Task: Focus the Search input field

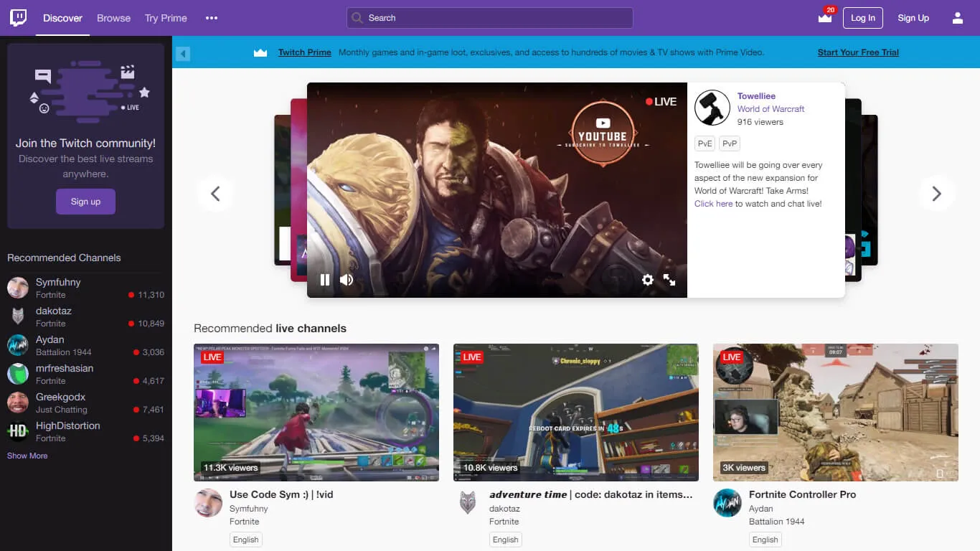Action: (490, 18)
